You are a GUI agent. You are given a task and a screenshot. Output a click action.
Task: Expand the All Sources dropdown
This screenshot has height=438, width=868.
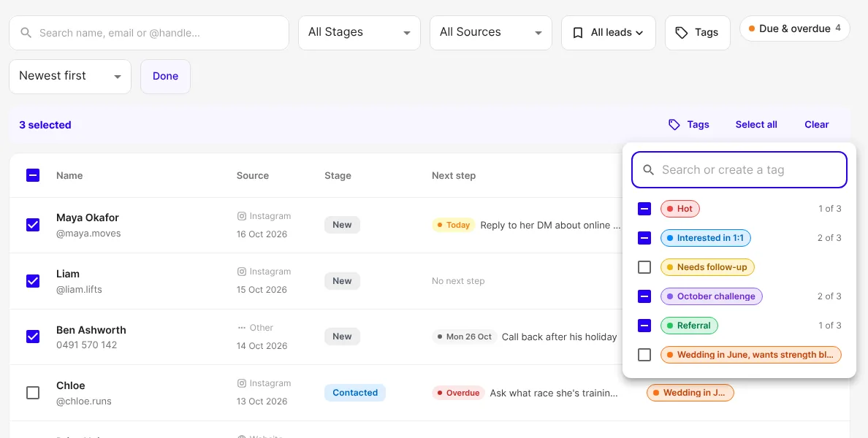490,33
